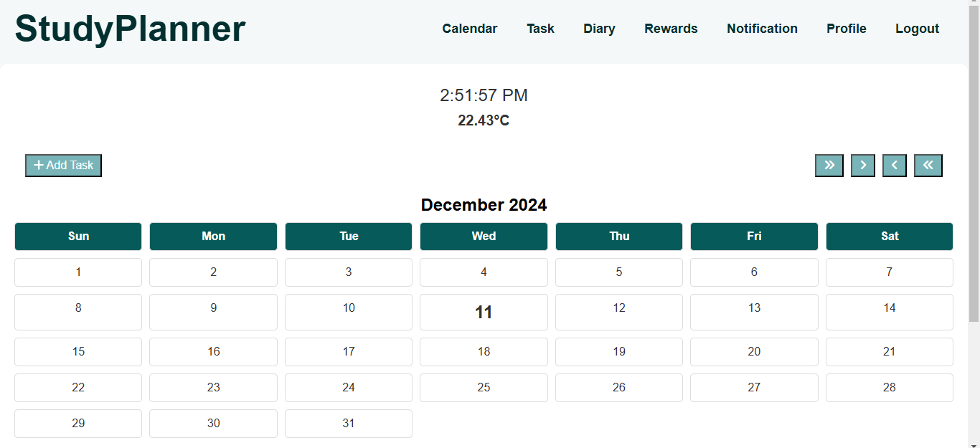Click the Logout link

coord(917,29)
